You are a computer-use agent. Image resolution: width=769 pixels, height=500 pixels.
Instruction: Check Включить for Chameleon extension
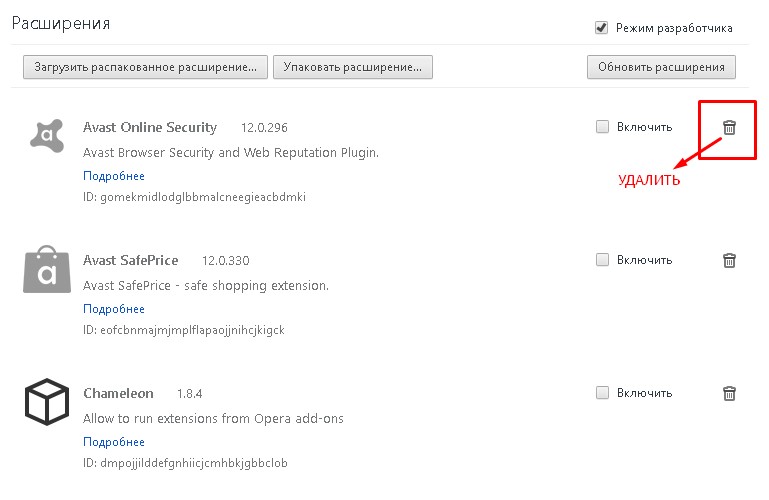pos(602,393)
